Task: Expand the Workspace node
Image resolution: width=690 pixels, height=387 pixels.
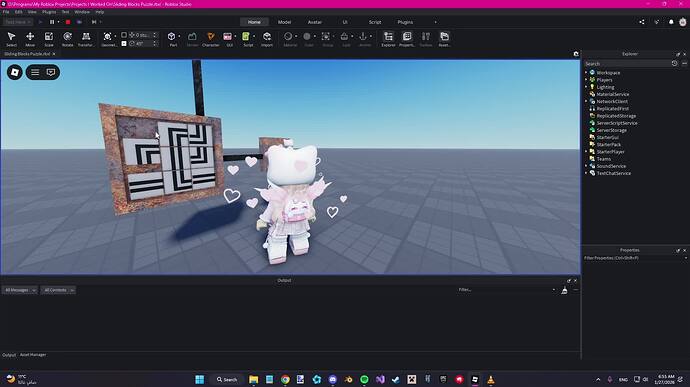Action: point(586,73)
